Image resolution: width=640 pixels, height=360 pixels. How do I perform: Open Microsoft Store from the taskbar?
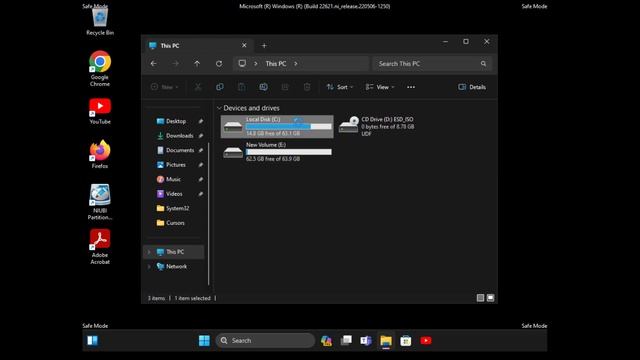(x=406, y=340)
